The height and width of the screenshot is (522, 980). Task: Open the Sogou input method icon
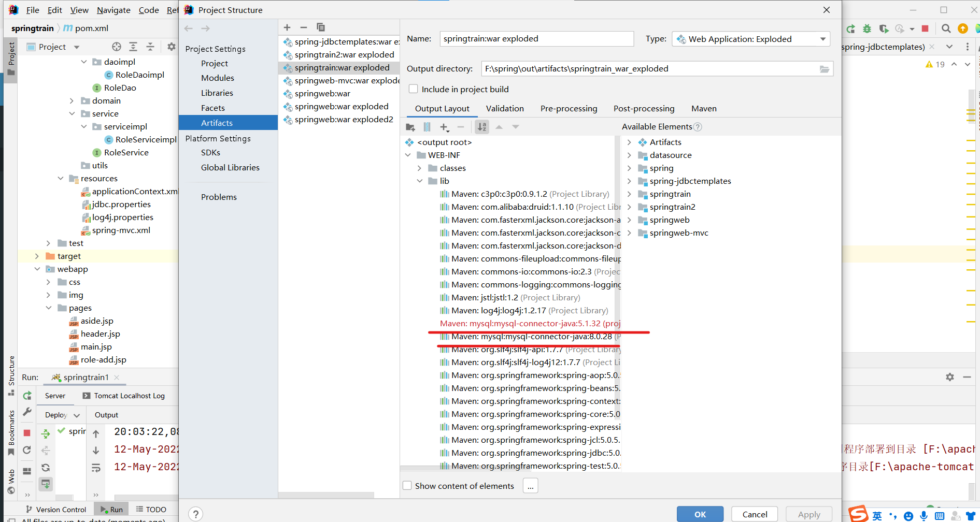858,514
